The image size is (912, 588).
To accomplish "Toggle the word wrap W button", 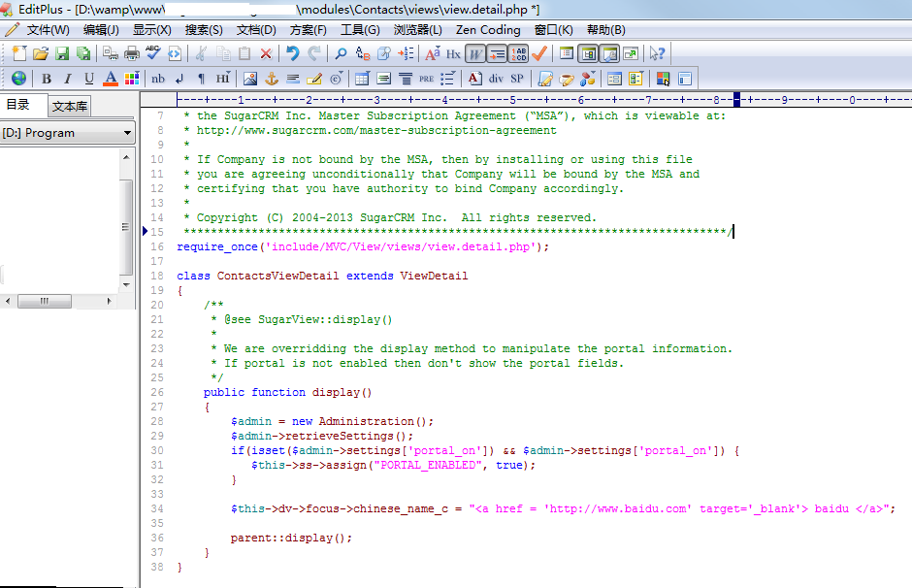I will [475, 53].
